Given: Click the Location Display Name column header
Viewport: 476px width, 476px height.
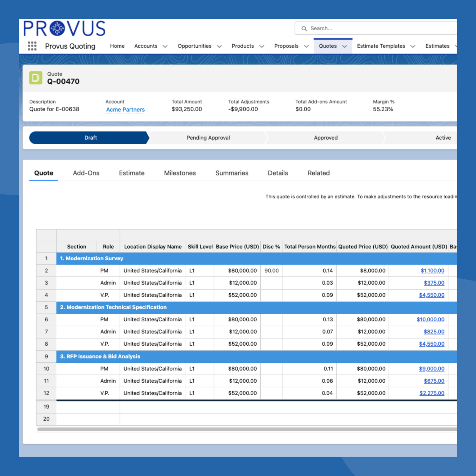Looking at the screenshot, I should point(153,247).
